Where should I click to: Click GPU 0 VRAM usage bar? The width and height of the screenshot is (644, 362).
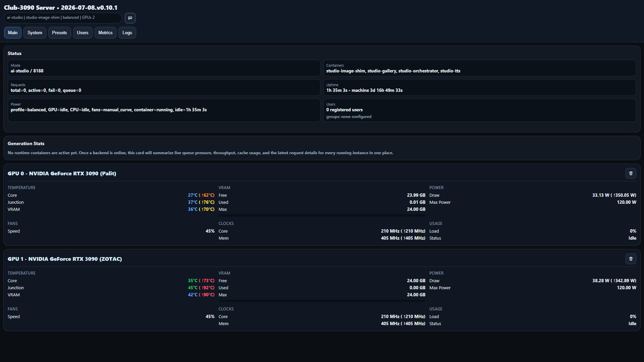[x=322, y=216]
